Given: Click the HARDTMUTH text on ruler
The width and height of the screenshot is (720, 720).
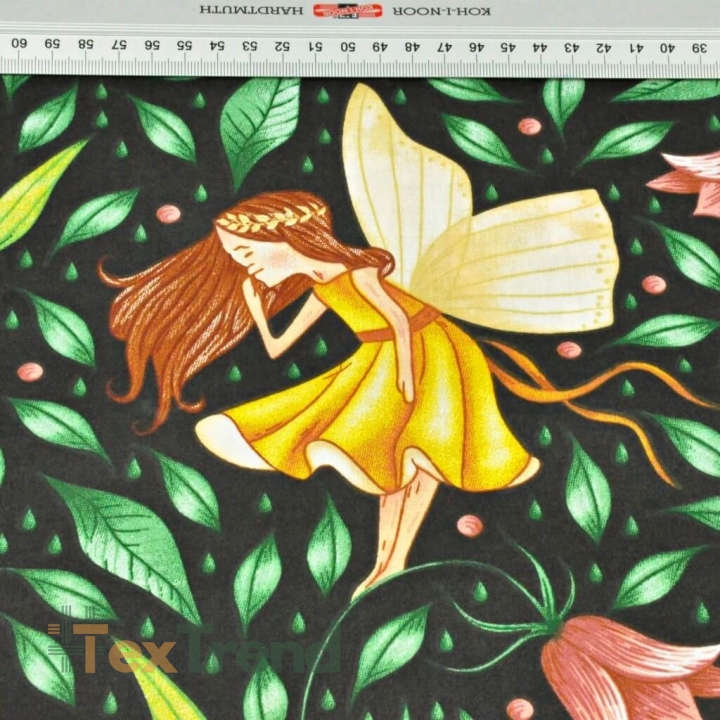Looking at the screenshot, I should click(251, 10).
